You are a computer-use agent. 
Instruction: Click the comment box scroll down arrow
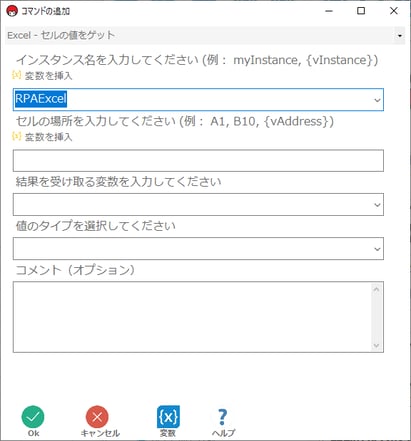pyautogui.click(x=376, y=345)
